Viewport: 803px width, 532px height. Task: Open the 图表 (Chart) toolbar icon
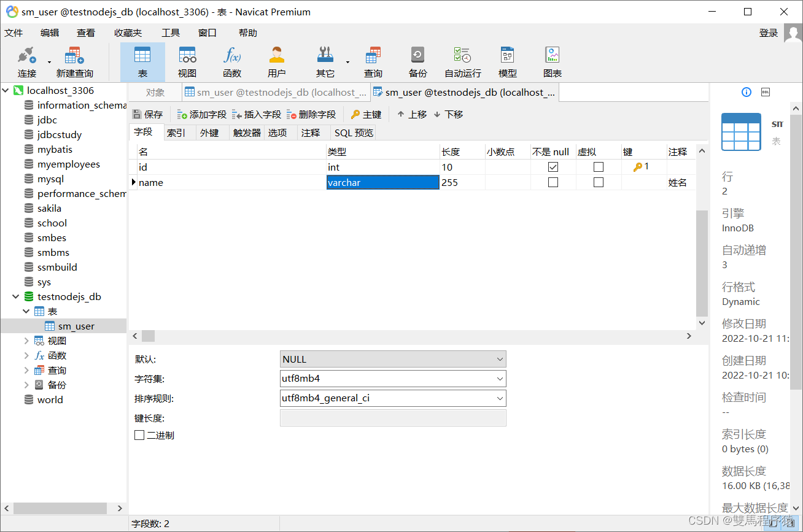553,62
